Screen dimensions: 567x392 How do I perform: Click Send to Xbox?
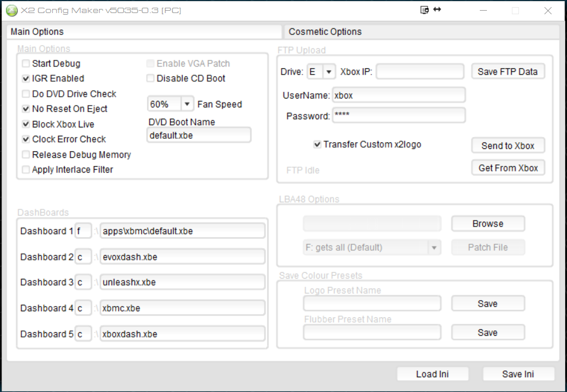(x=508, y=146)
